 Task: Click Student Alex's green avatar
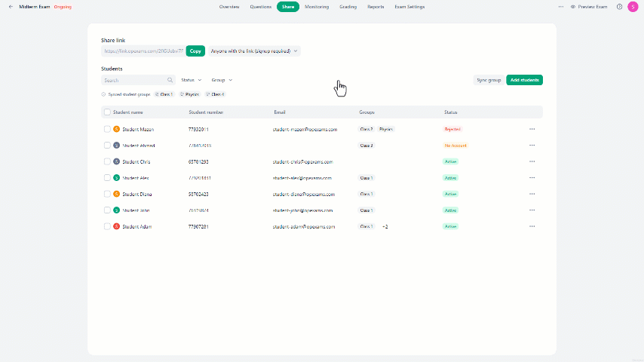pyautogui.click(x=117, y=178)
